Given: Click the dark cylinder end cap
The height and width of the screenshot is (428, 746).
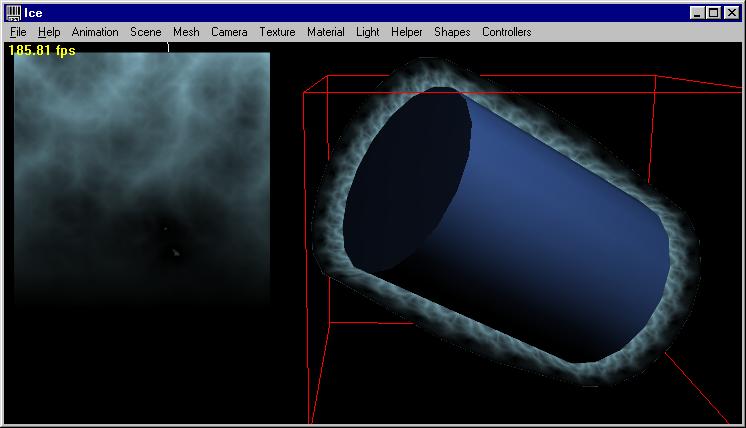Looking at the screenshot, I should (407, 181).
